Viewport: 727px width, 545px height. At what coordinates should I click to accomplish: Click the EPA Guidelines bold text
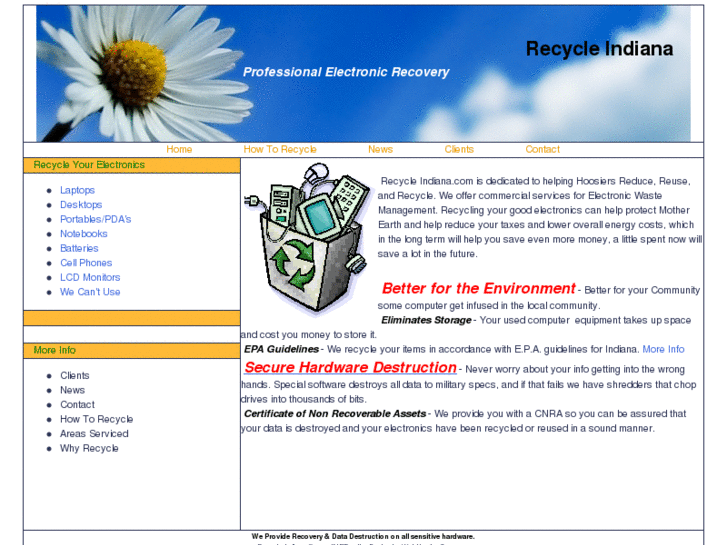(x=281, y=349)
